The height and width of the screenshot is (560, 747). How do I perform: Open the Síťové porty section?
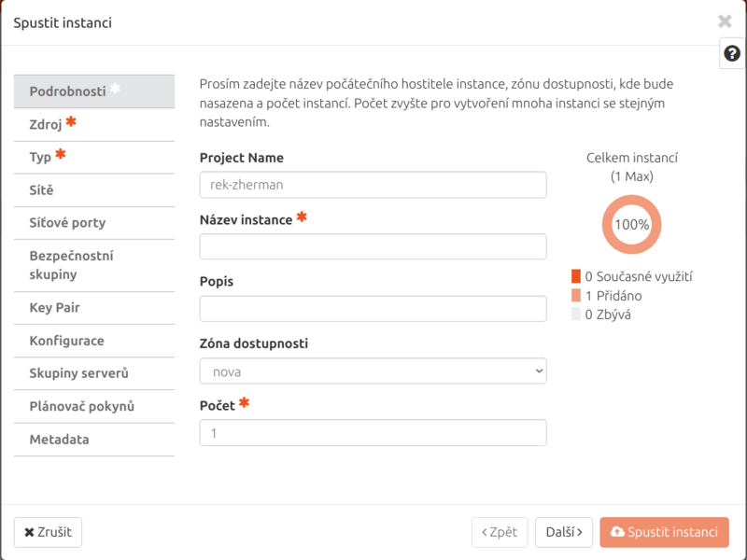tap(93, 223)
